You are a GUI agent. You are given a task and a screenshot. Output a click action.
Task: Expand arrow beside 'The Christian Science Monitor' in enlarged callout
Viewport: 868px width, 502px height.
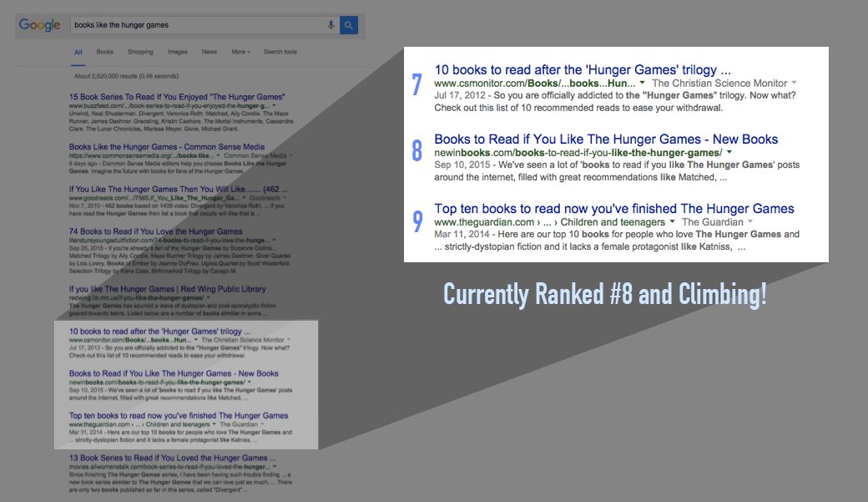794,83
